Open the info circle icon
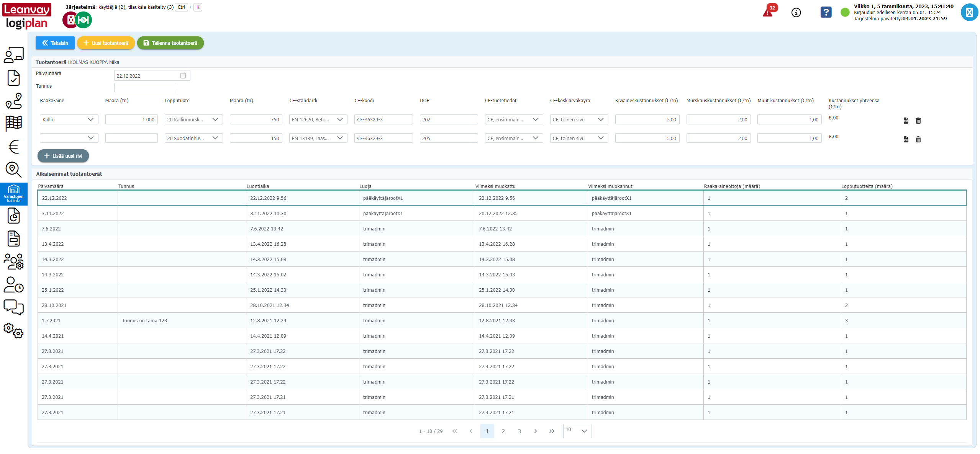This screenshot has height=454, width=980. pyautogui.click(x=796, y=13)
